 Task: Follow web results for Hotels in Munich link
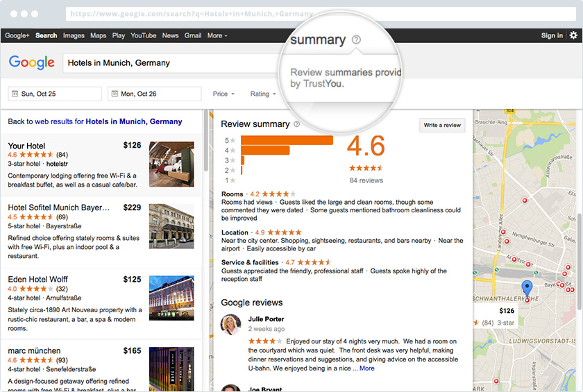click(x=108, y=121)
